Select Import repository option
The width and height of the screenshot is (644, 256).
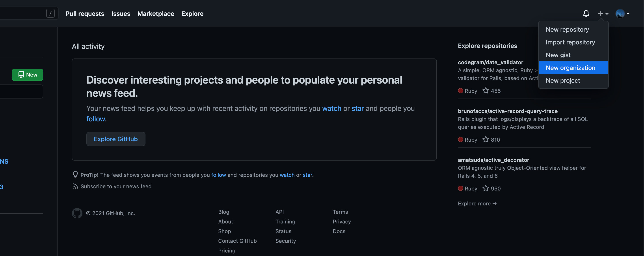(x=570, y=42)
